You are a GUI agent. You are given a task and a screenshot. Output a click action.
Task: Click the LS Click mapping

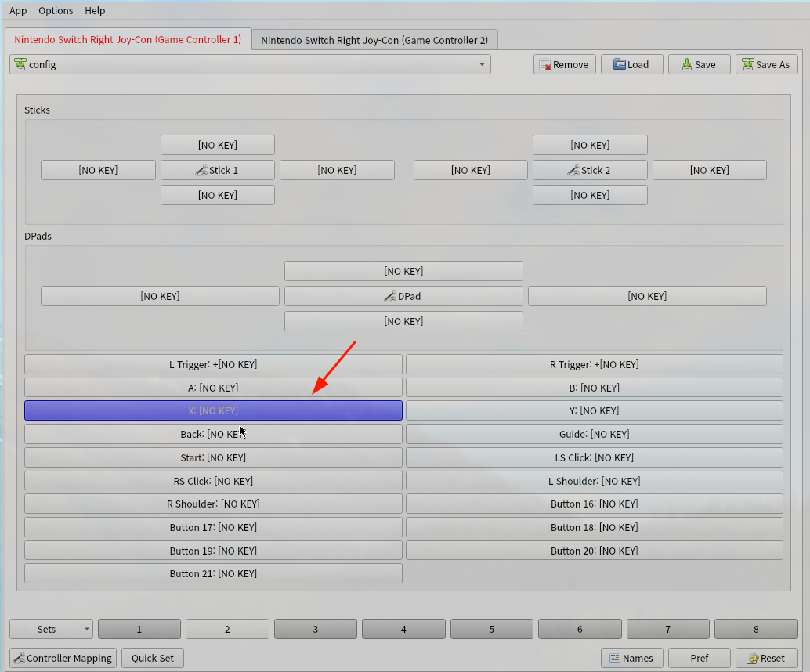click(595, 457)
